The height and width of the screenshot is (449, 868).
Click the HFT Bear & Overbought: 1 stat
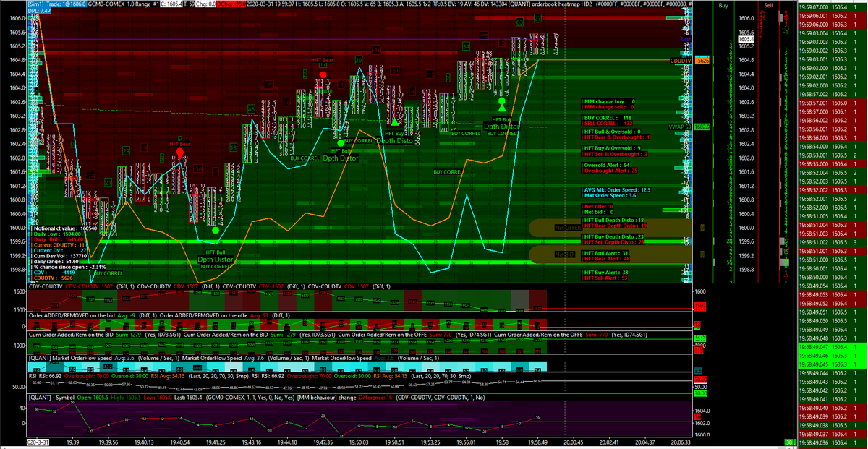(x=616, y=137)
